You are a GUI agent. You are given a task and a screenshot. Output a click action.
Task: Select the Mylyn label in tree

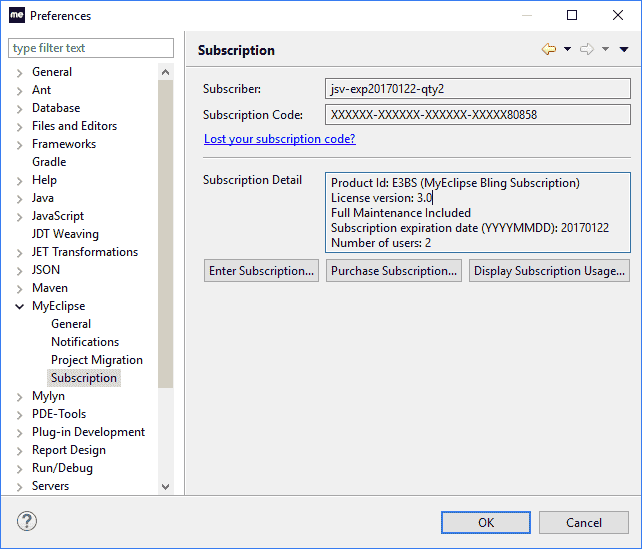(x=48, y=396)
